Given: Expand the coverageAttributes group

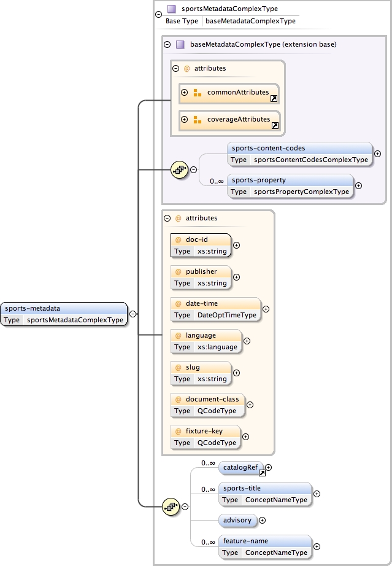Looking at the screenshot, I should tap(184, 119).
